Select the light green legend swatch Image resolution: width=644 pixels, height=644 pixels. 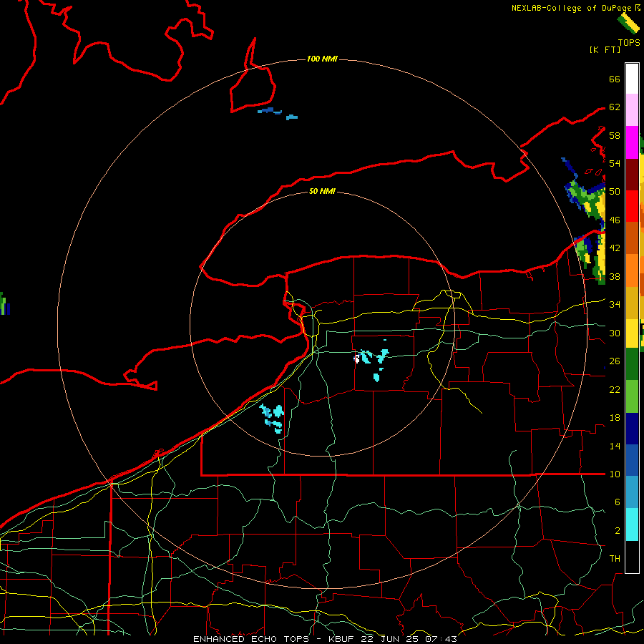[632, 396]
